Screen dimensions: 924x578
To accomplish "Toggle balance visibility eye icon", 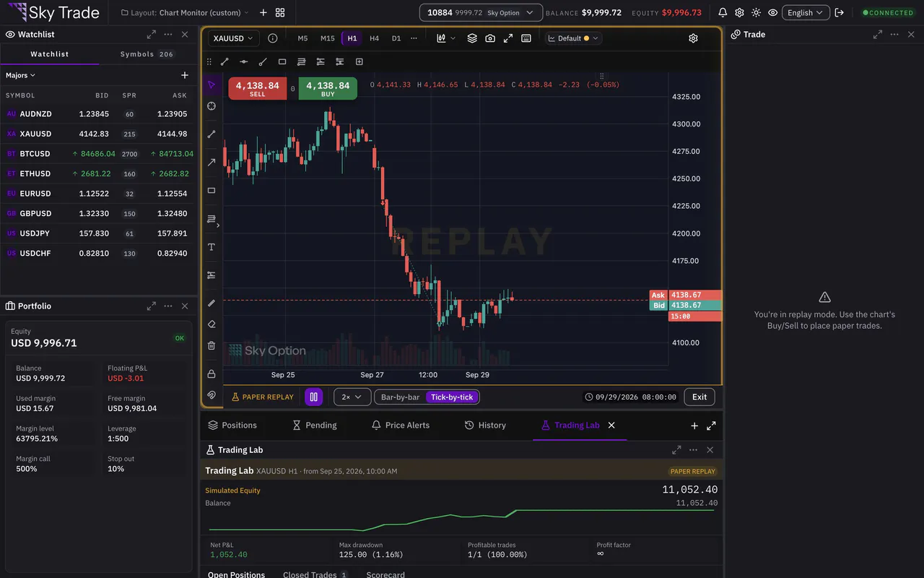I will click(x=772, y=12).
